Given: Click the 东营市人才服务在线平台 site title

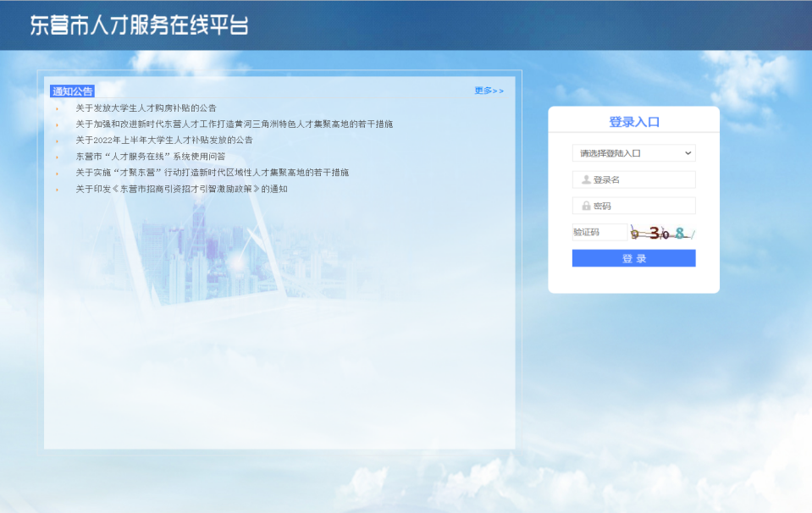Looking at the screenshot, I should click(140, 25).
